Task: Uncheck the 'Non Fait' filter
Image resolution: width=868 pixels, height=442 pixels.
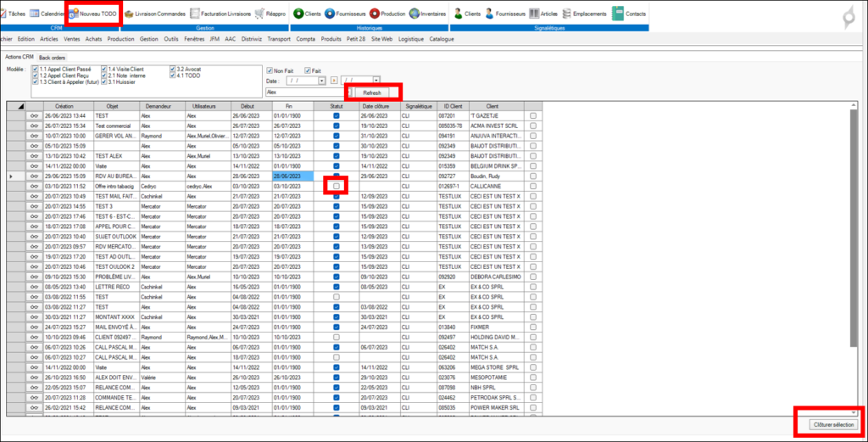Action: tap(269, 70)
